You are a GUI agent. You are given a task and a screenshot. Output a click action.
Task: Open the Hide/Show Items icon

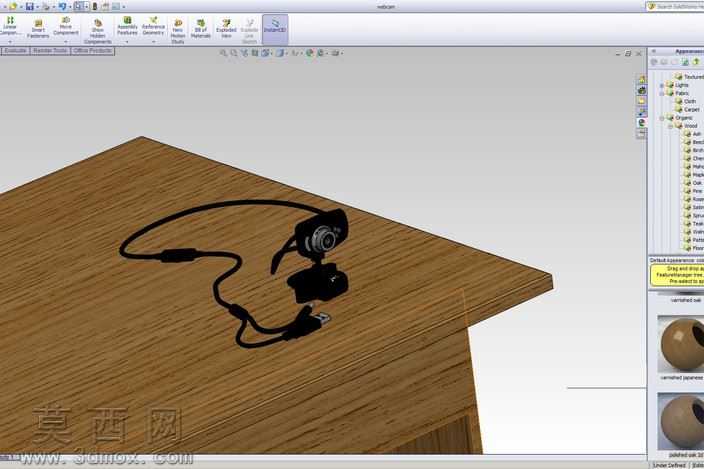point(295,53)
